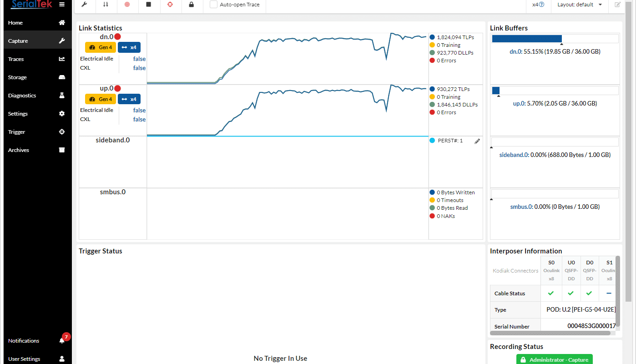Click the Electrical Idle false value for dn.0
The height and width of the screenshot is (364, 636).
click(139, 59)
